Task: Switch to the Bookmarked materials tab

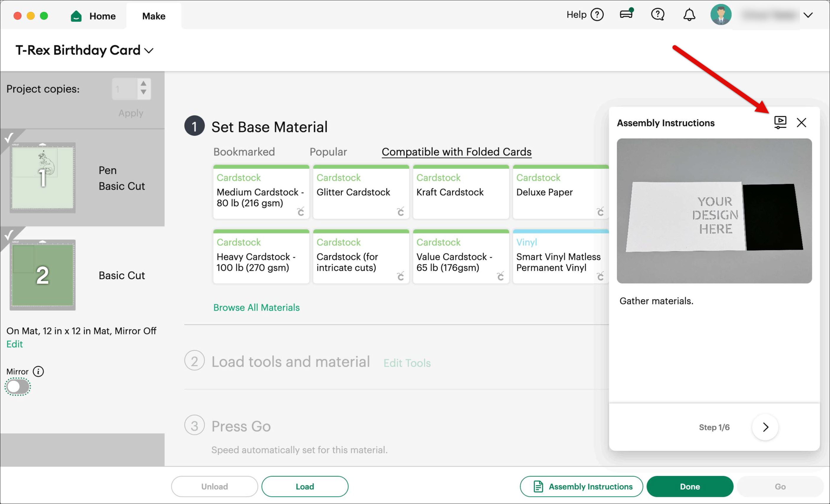Action: [244, 152]
